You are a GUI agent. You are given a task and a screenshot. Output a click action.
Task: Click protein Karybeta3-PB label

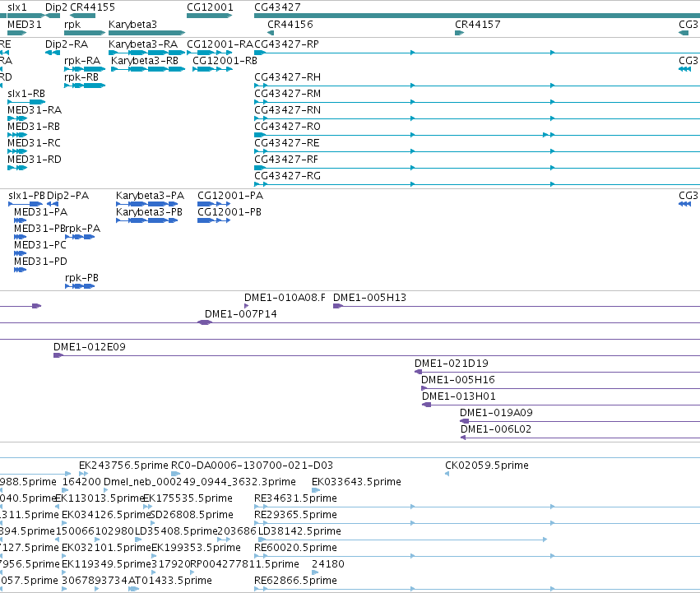coord(149,212)
